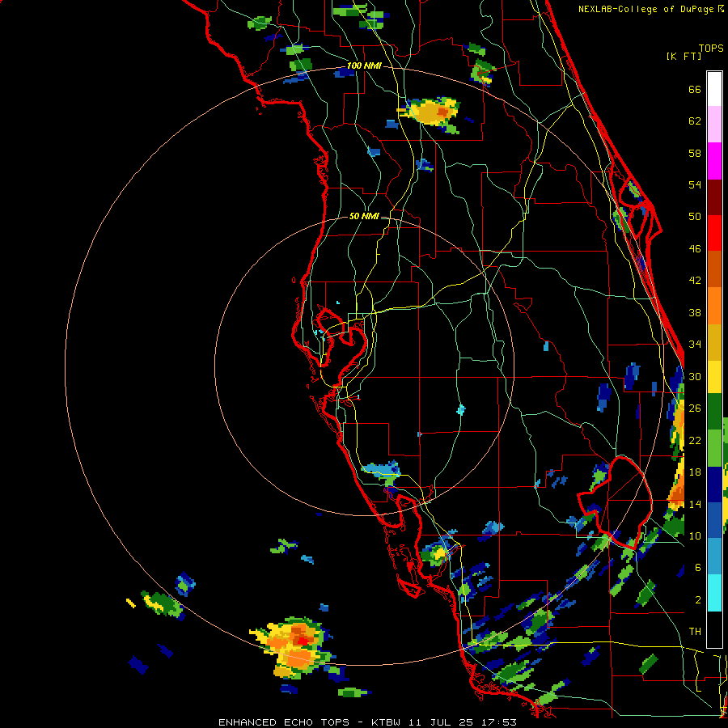Select the dark maroon legend swatch
The image size is (728, 728).
pyautogui.click(x=714, y=197)
